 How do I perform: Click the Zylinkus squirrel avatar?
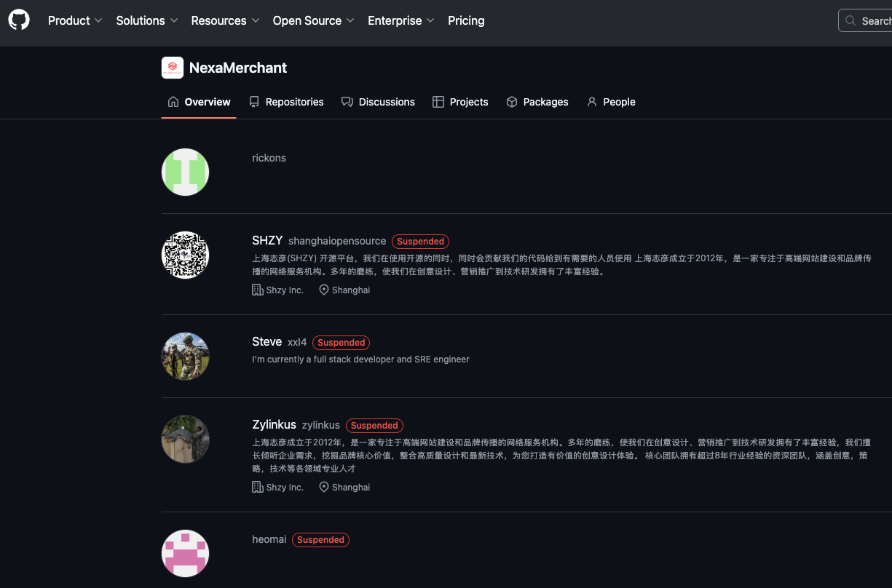click(x=185, y=439)
